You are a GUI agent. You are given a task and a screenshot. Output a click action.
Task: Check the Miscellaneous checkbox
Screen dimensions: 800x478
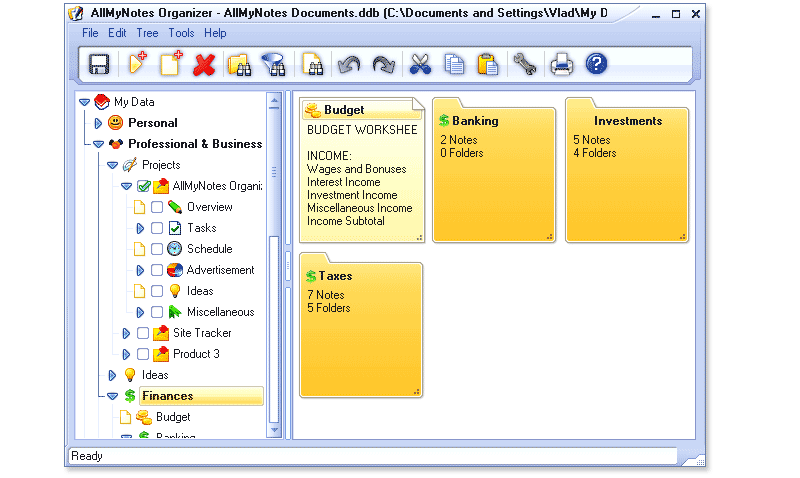click(157, 312)
